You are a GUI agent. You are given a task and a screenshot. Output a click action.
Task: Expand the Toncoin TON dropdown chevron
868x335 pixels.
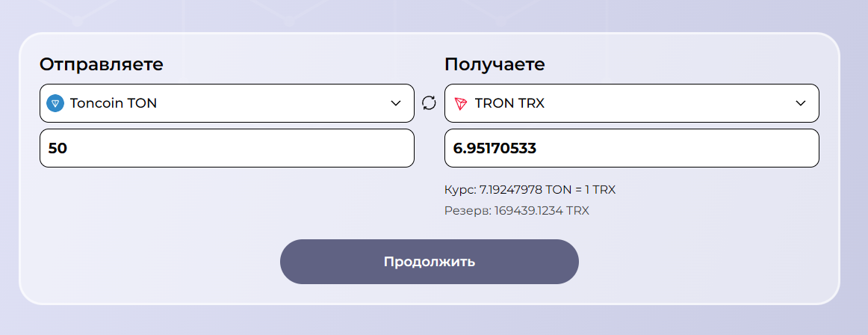click(x=396, y=103)
